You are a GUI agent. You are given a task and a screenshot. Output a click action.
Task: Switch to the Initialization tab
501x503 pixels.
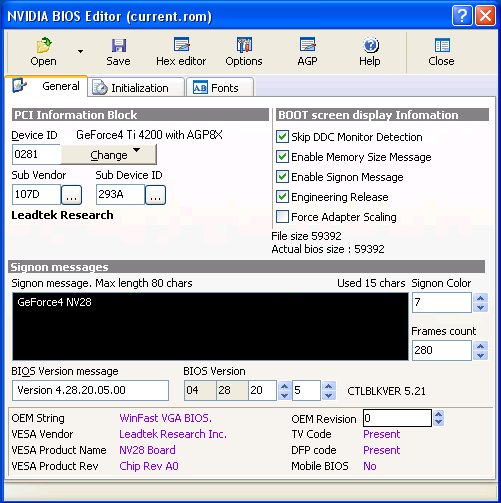(x=136, y=88)
